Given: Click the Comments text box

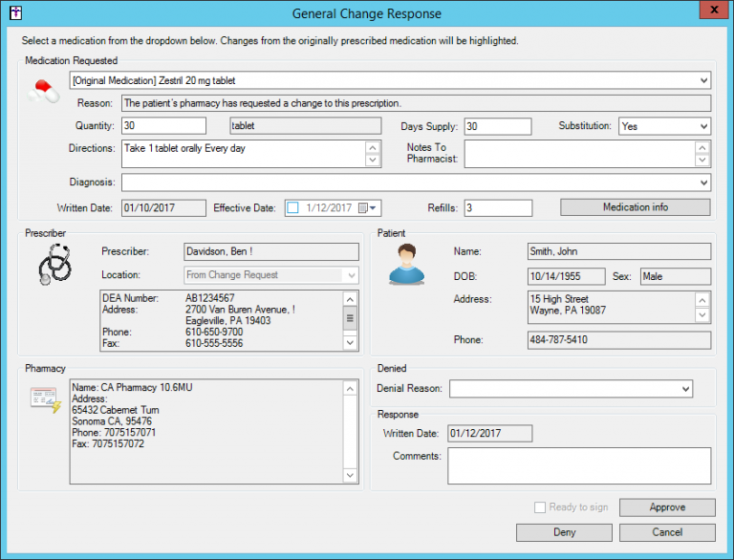Looking at the screenshot, I should click(x=579, y=465).
